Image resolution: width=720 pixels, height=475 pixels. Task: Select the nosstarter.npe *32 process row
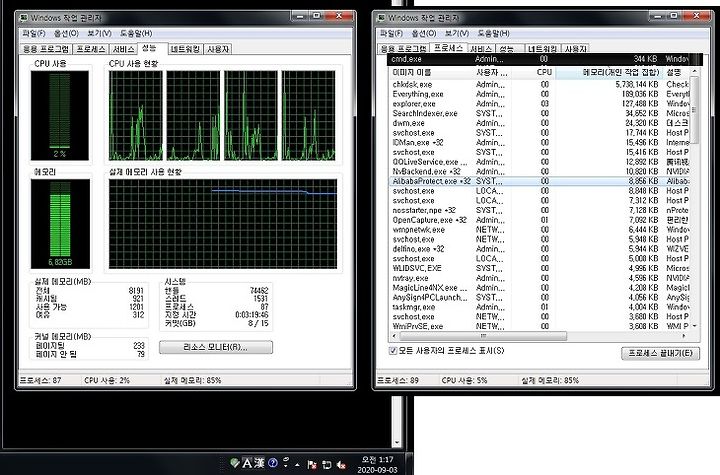539,210
